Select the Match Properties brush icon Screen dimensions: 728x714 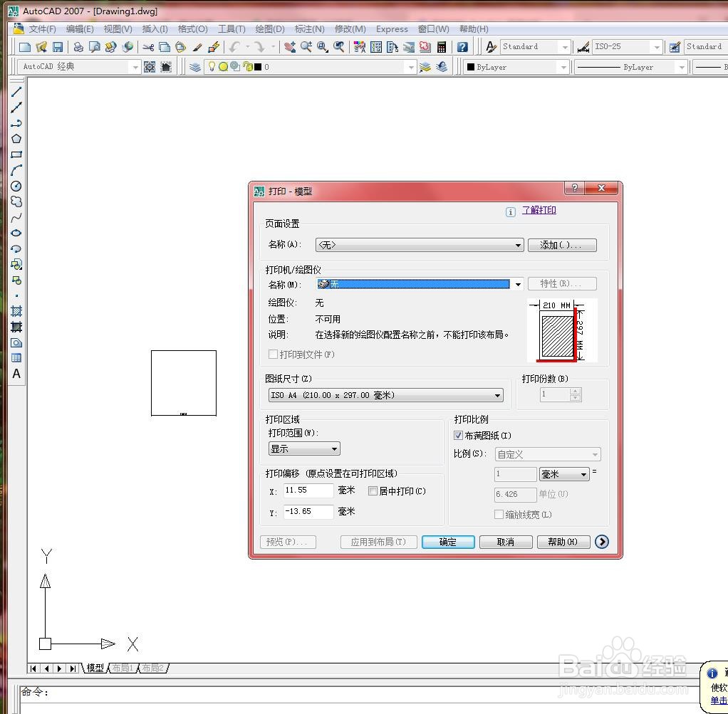(197, 47)
